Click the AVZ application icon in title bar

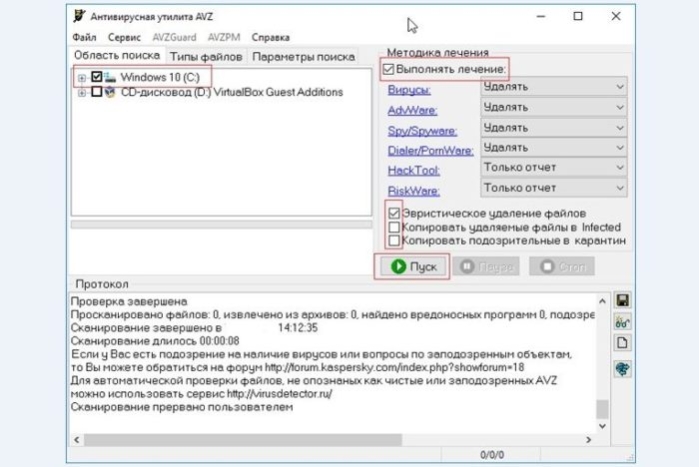point(79,16)
